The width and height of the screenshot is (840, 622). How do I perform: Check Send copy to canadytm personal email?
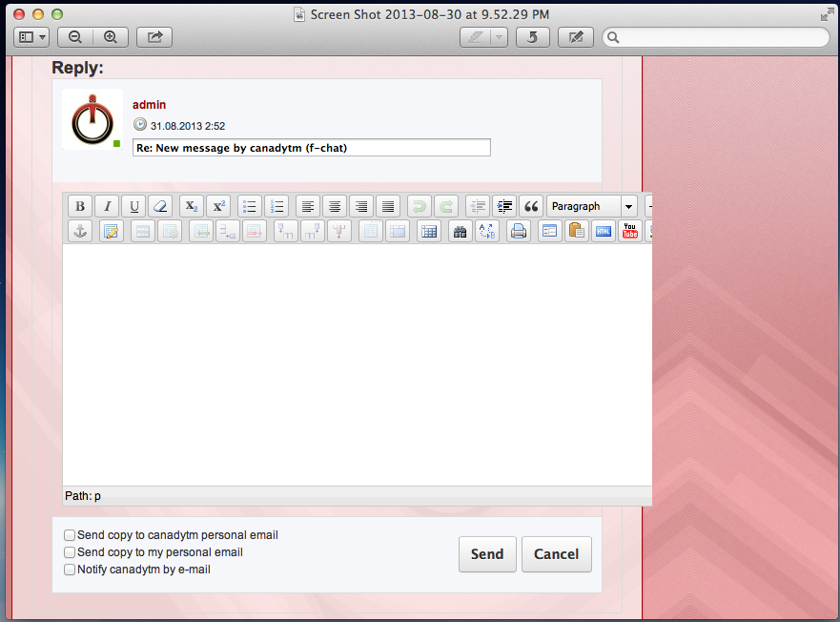[x=70, y=535]
